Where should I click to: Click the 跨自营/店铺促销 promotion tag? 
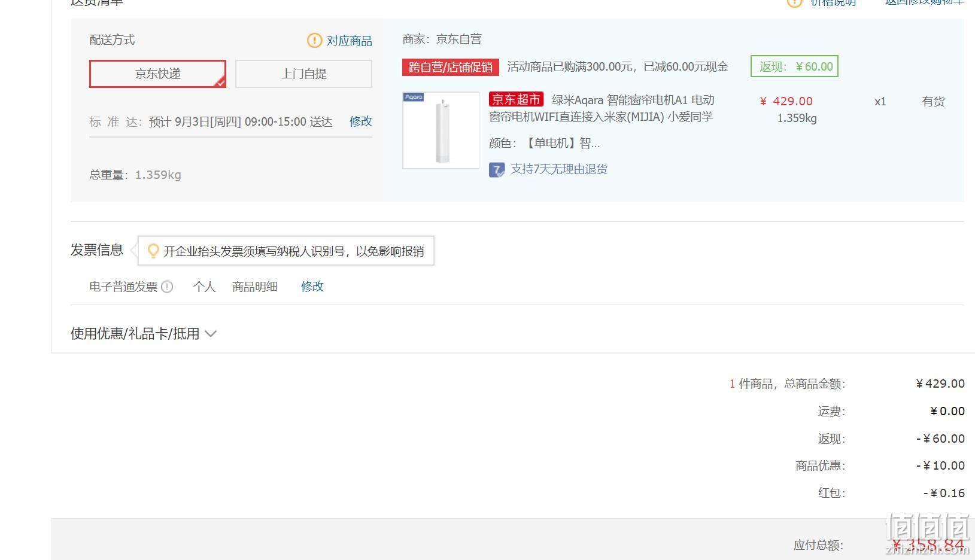(450, 67)
